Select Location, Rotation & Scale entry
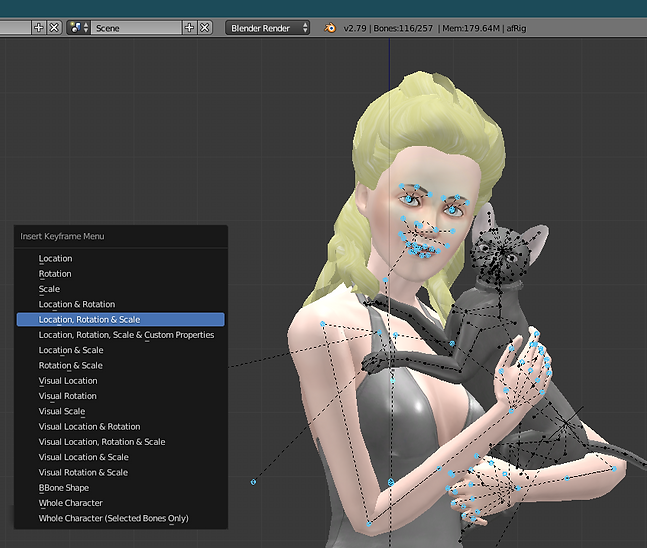The width and height of the screenshot is (647, 548). click(x=120, y=319)
